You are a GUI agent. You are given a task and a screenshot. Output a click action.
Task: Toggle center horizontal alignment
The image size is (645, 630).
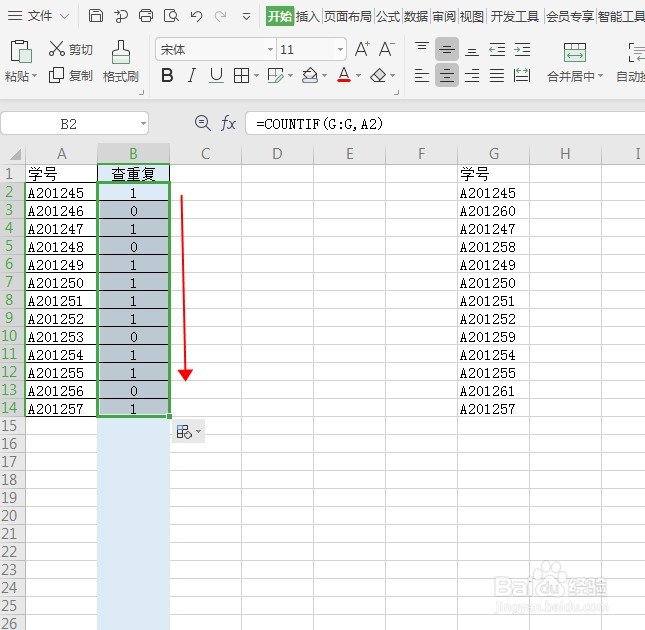tap(447, 76)
